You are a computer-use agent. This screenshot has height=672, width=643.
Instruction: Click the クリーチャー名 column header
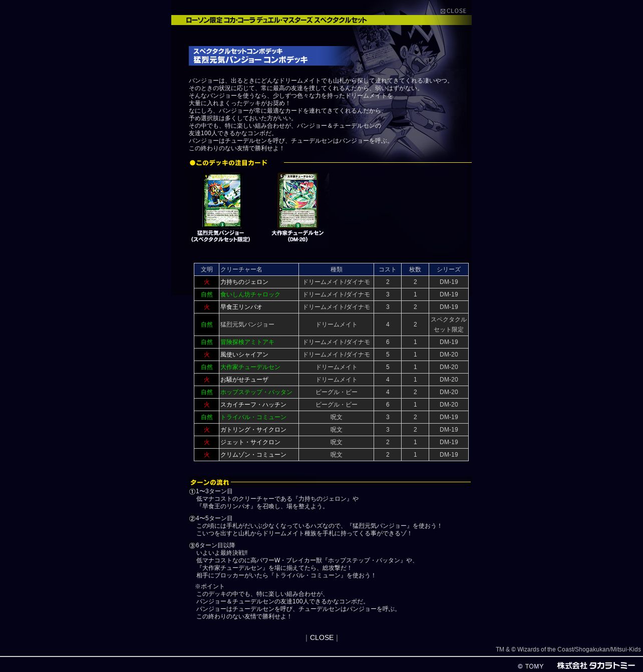click(x=259, y=269)
